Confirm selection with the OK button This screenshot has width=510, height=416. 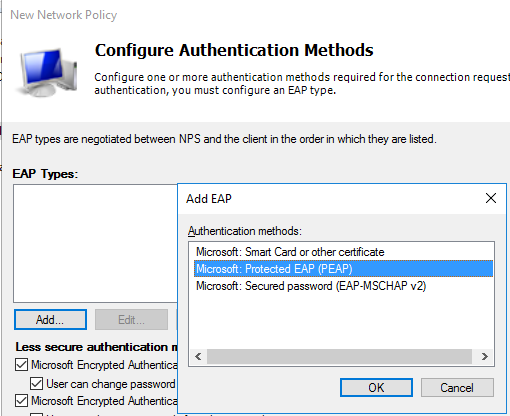(376, 388)
